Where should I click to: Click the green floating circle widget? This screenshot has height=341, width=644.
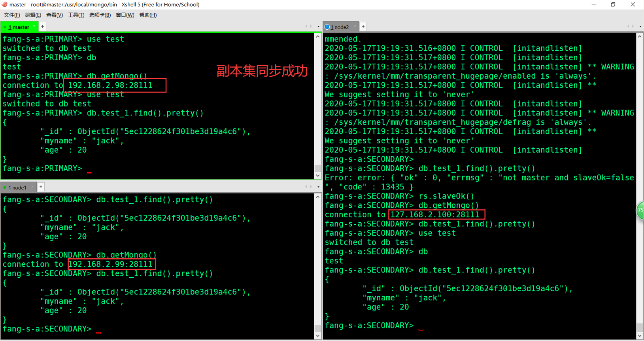(x=640, y=210)
